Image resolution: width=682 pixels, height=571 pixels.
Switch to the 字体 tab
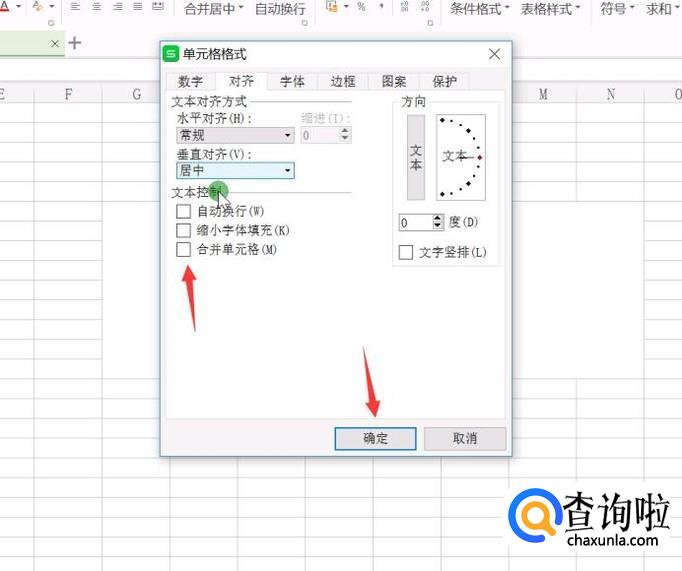click(x=292, y=82)
